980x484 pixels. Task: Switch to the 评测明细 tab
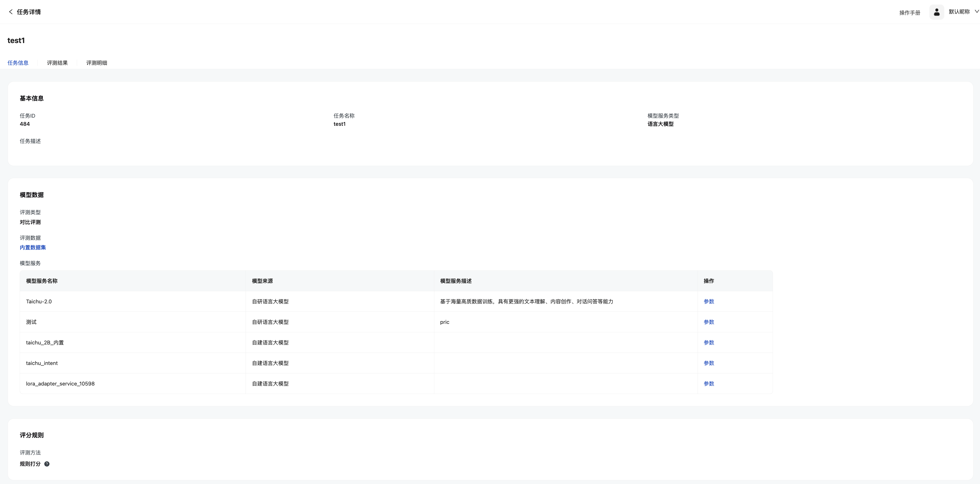click(96, 63)
